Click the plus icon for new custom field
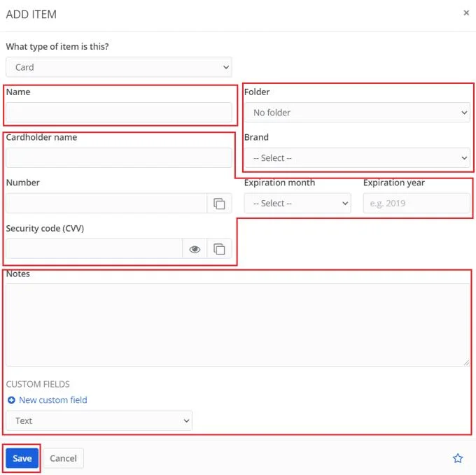This screenshot has width=476, height=475. point(11,400)
